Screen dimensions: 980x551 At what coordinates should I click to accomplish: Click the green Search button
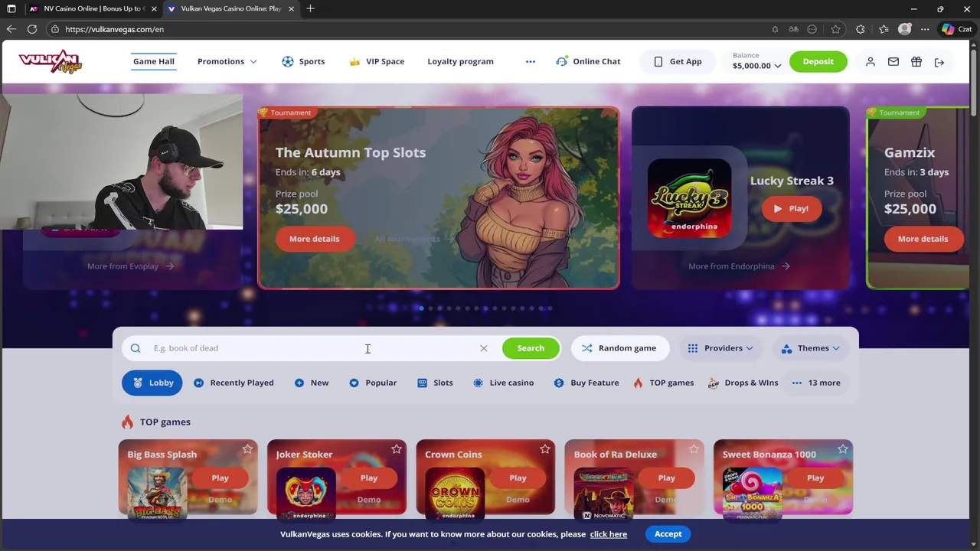click(531, 348)
